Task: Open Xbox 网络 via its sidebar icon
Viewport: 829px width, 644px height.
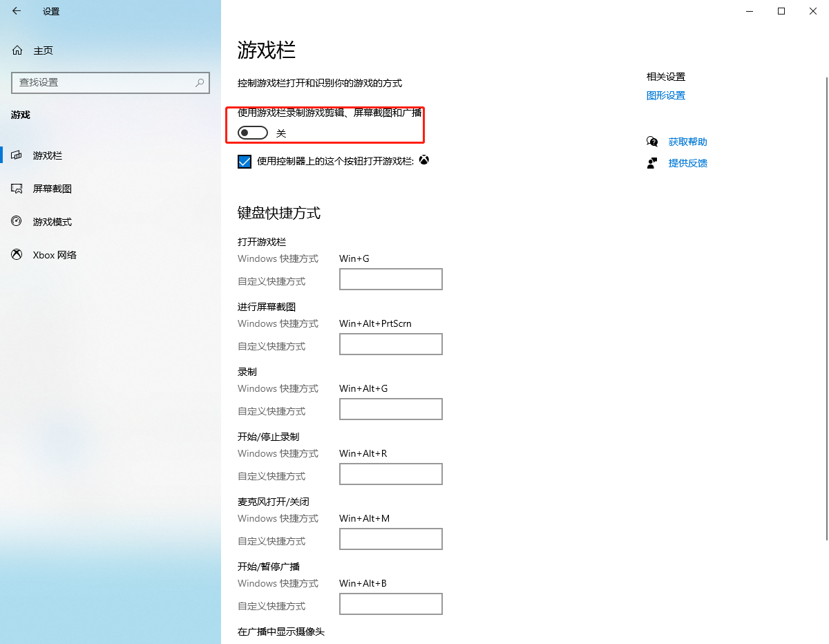Action: pos(17,254)
